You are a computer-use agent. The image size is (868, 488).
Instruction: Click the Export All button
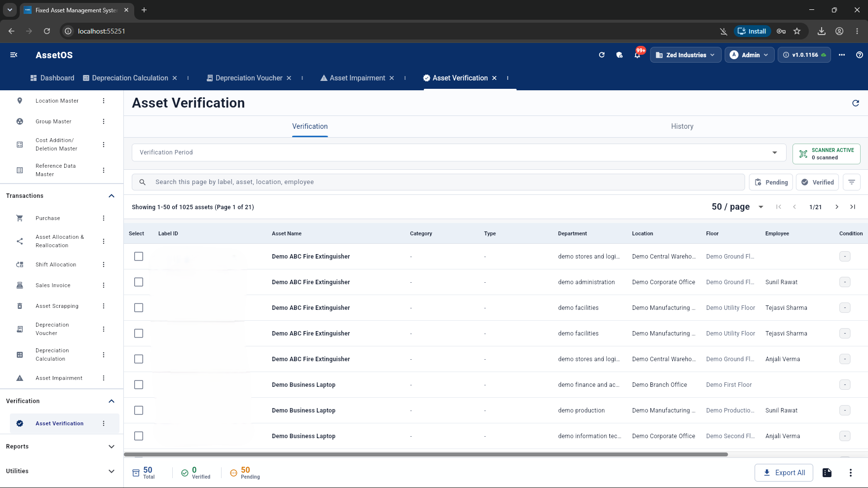[x=784, y=473]
